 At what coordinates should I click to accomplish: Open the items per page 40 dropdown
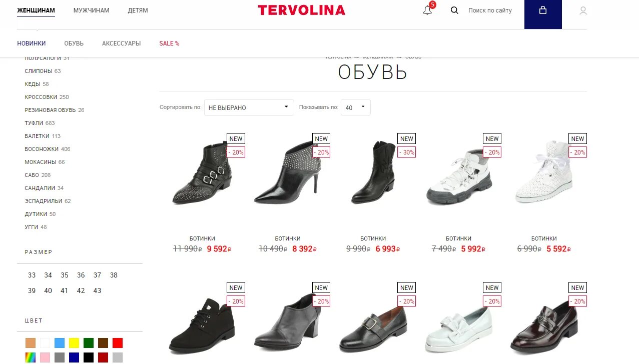[x=356, y=107]
